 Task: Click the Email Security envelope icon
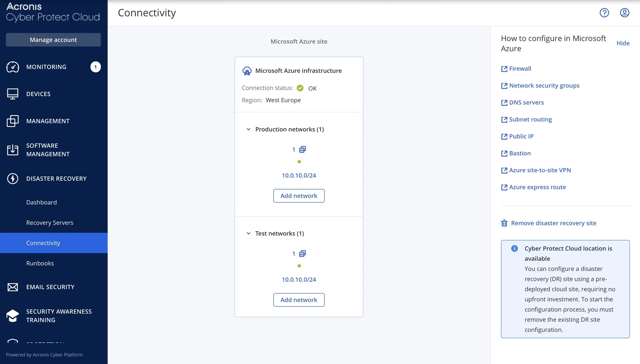(13, 287)
